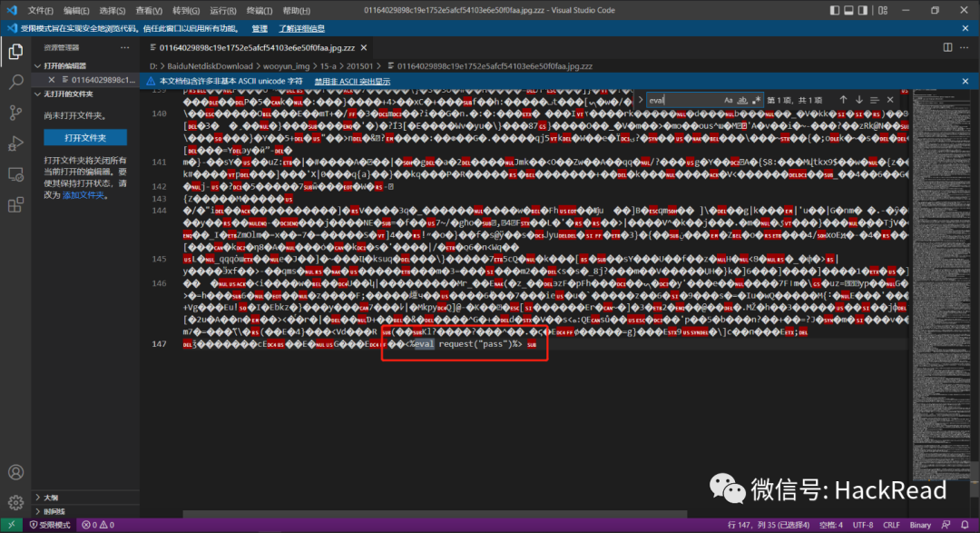Expand the 大纲 outline section
980x533 pixels.
tap(38, 498)
